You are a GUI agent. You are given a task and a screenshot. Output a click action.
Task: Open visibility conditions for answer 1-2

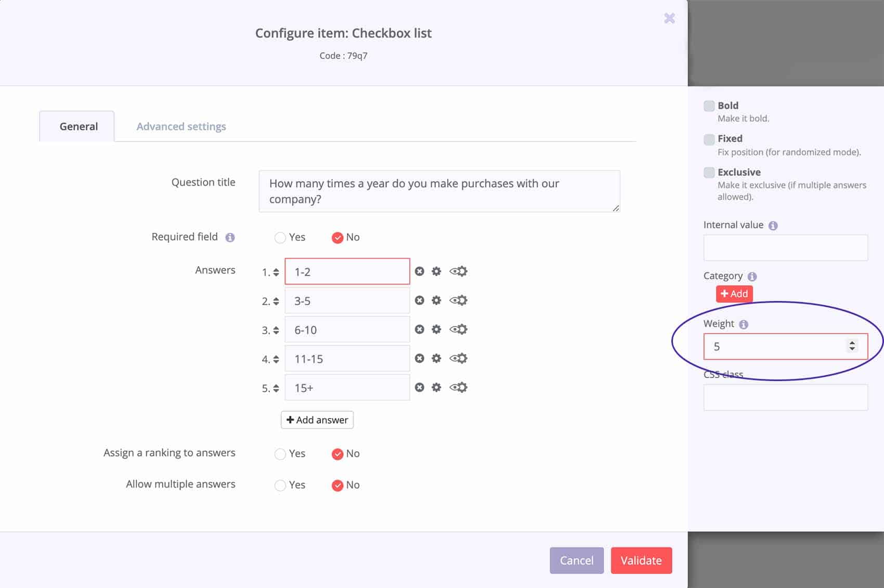[459, 271]
